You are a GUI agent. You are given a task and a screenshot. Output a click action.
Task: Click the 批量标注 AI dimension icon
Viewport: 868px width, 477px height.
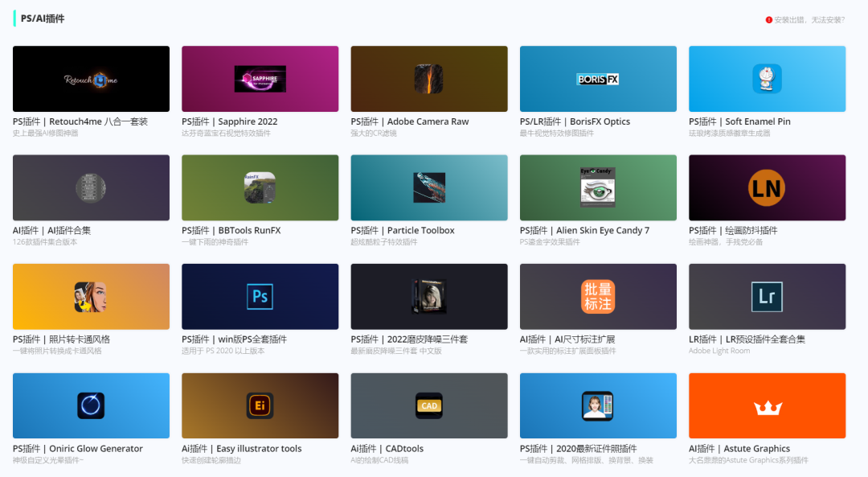pyautogui.click(x=598, y=297)
